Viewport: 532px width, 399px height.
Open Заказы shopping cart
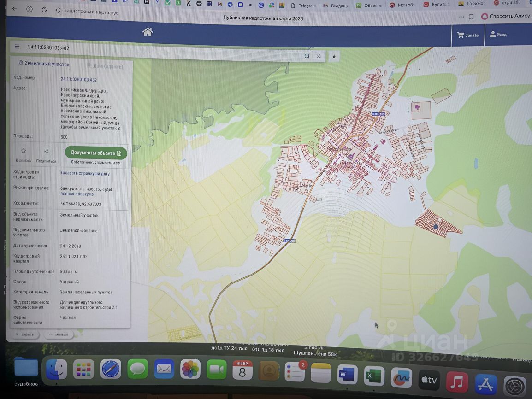(468, 35)
